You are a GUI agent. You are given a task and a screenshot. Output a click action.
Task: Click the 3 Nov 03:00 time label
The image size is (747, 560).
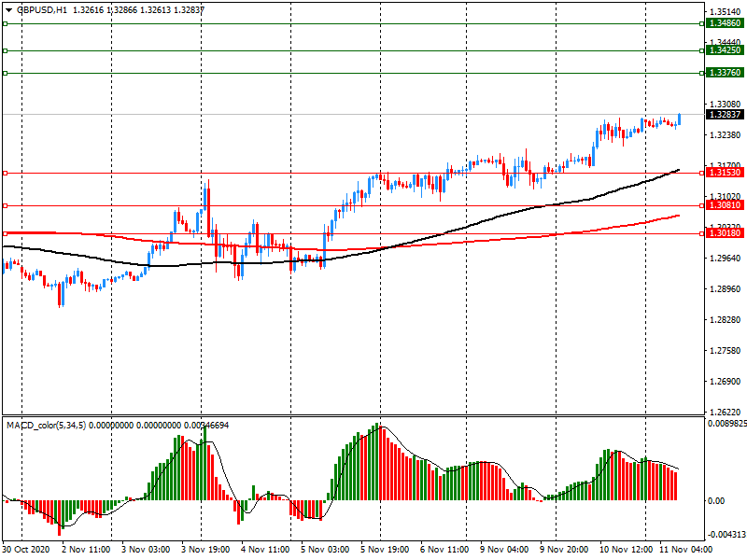click(x=146, y=550)
